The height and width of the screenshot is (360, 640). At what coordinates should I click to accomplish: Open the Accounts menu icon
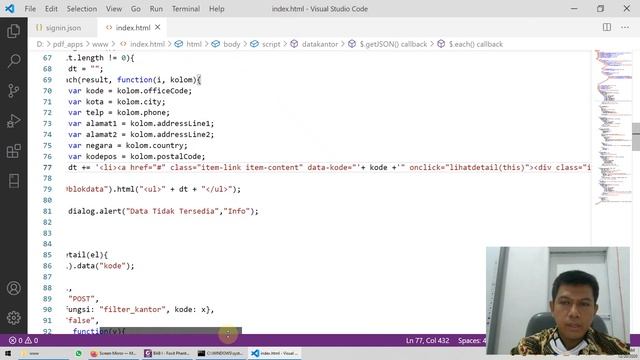click(13, 288)
